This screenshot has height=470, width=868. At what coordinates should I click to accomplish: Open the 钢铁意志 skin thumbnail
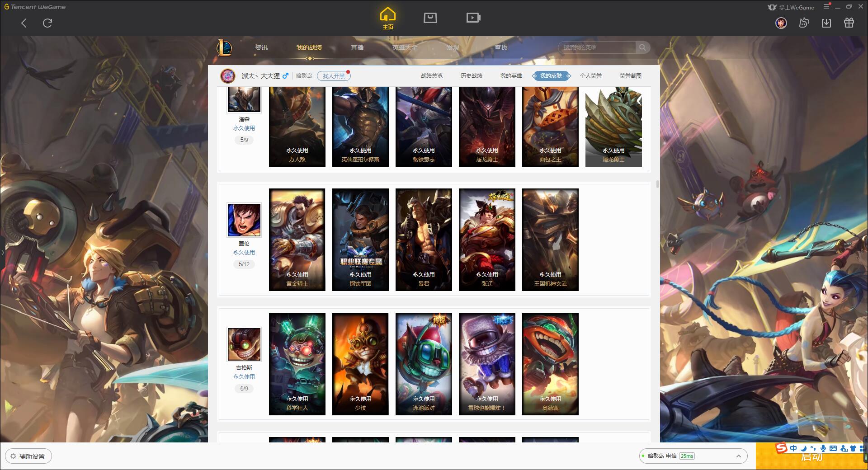pos(424,127)
